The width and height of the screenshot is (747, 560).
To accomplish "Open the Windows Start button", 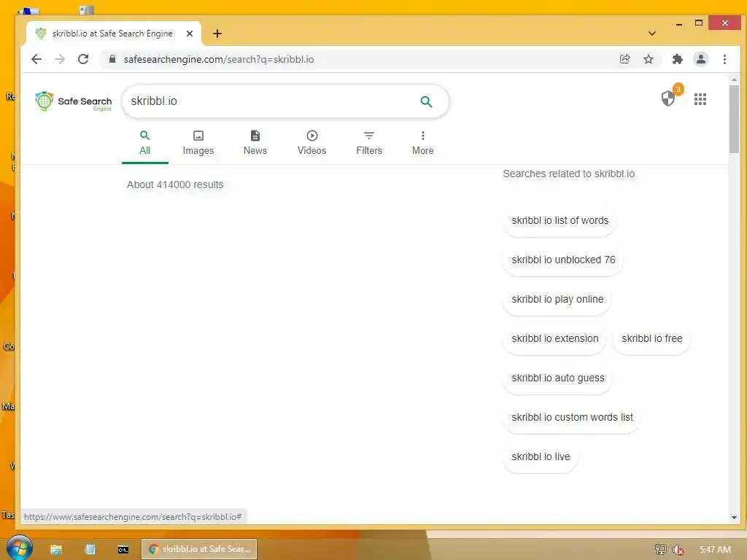I will tap(20, 548).
